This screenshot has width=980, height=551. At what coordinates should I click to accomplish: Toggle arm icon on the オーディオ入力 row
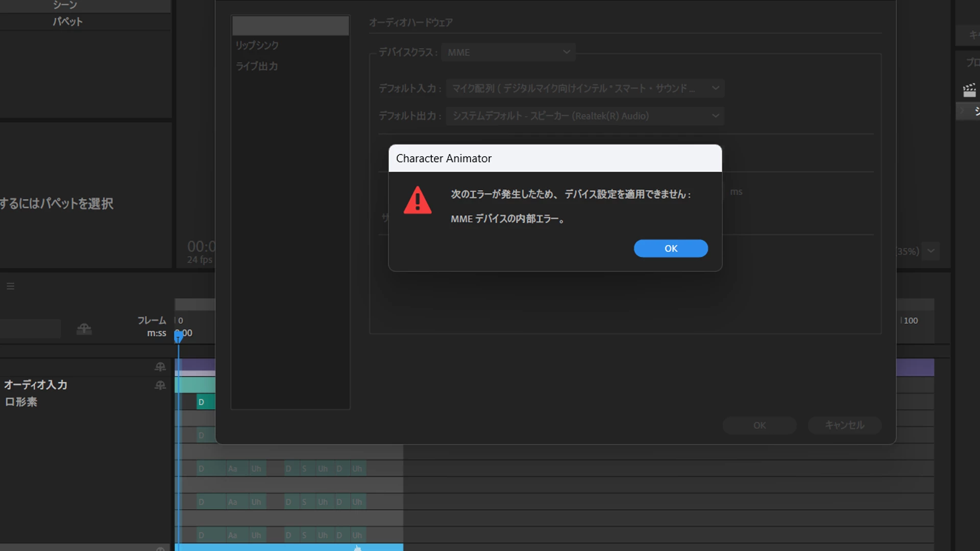tap(160, 385)
